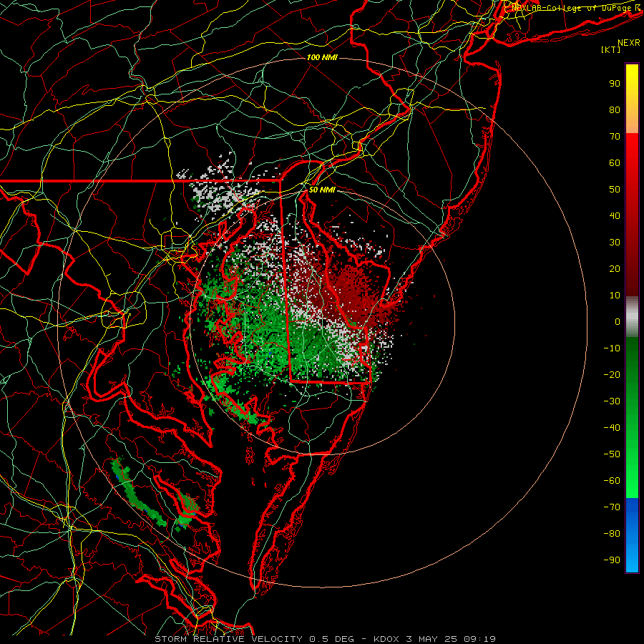The height and width of the screenshot is (644, 644).
Task: Click the 30 value on velocity scale
Action: [x=615, y=243]
